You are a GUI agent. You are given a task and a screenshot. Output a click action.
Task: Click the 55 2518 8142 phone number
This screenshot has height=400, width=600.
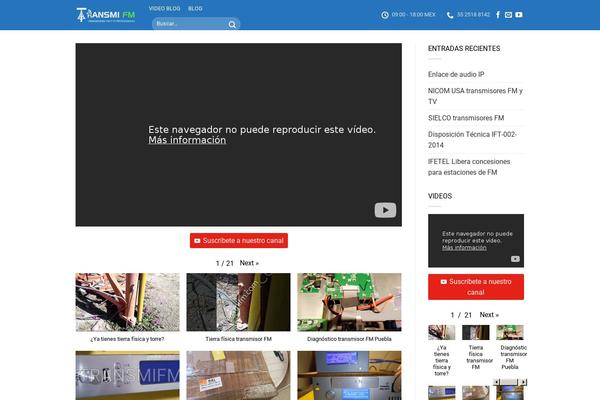tap(473, 15)
